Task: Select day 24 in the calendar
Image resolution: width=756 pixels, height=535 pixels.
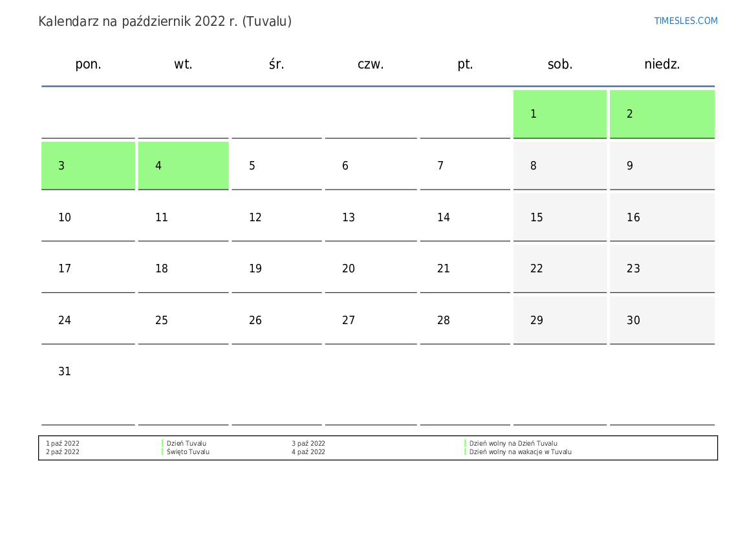Action: 88,320
